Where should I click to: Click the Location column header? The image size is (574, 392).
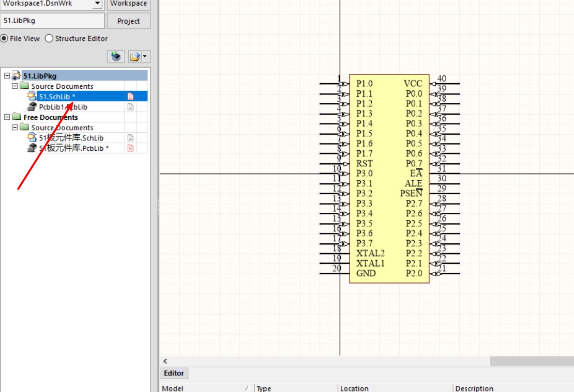pos(396,388)
